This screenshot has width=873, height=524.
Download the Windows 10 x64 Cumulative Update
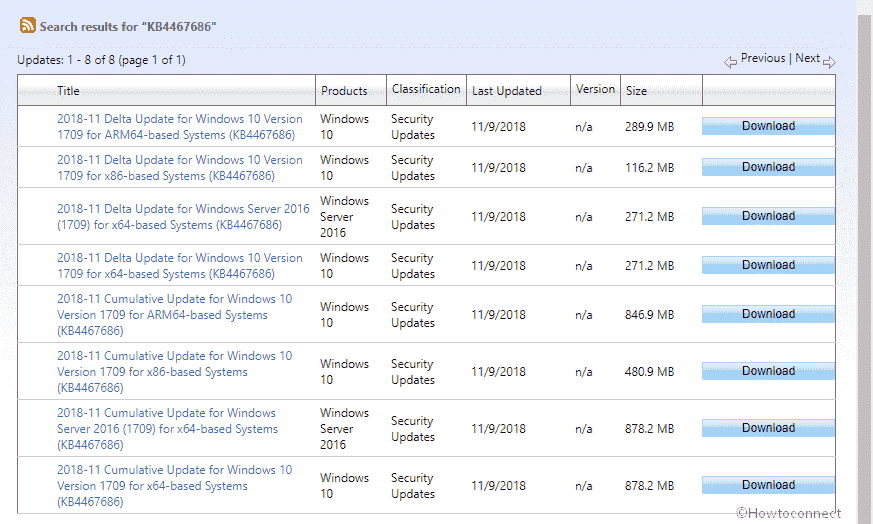[768, 485]
